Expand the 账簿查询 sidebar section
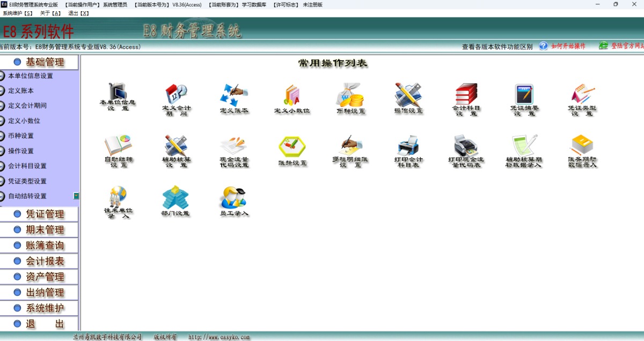 [45, 246]
